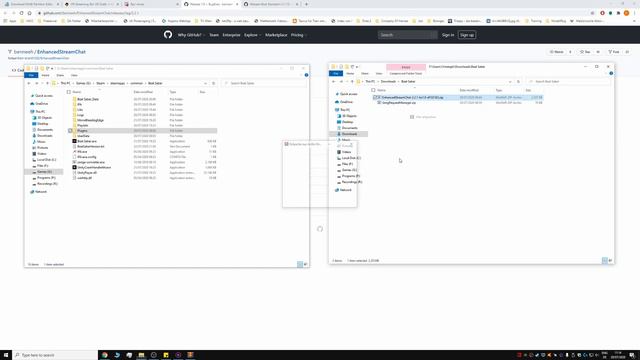The image size is (640, 360).
Task: Expand the Pricing dropdown in GitHub header
Action: coord(298,35)
